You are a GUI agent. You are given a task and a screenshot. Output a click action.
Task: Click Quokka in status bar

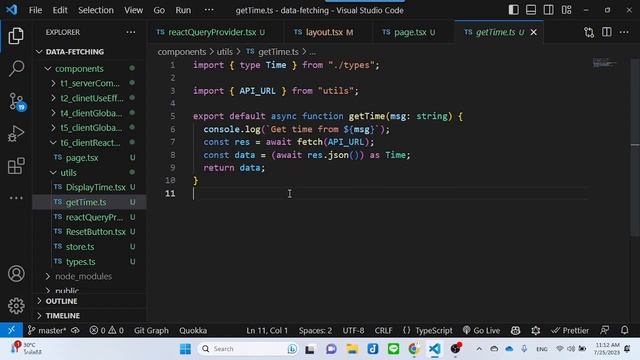click(x=193, y=330)
